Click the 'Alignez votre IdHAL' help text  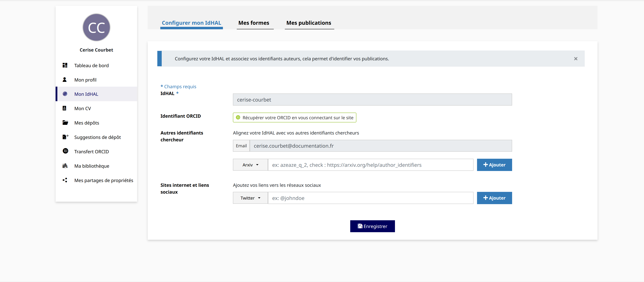pyautogui.click(x=296, y=133)
